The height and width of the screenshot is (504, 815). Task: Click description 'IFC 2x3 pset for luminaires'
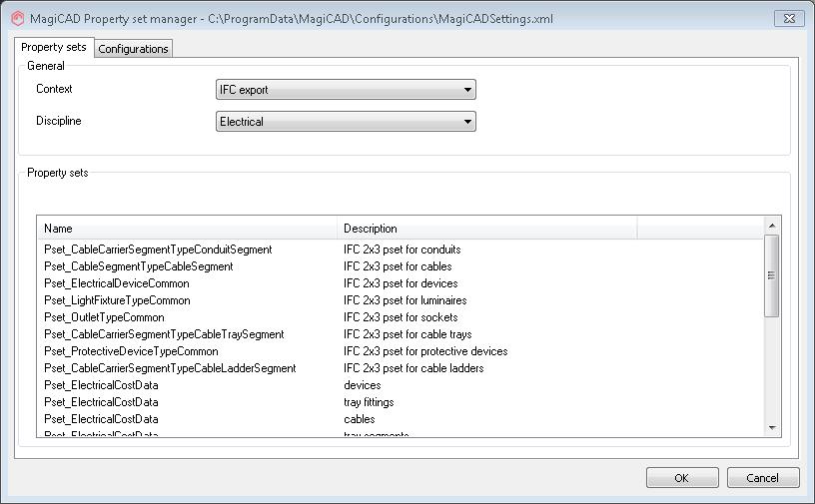pos(405,300)
